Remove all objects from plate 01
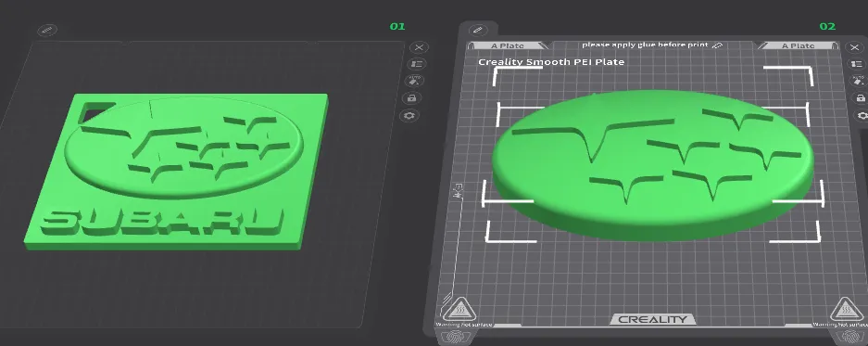This screenshot has height=346, width=868. [419, 47]
